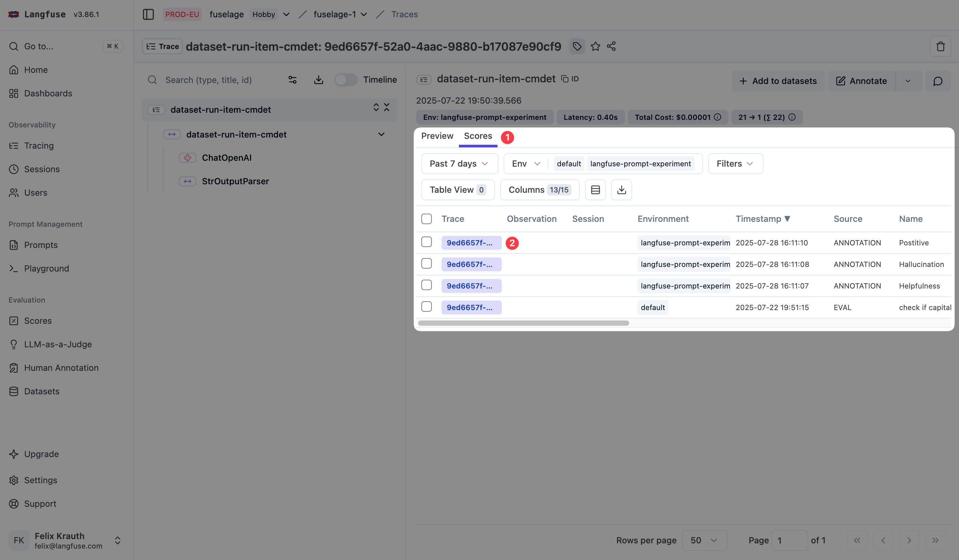Switch to the Preview tab
The width and height of the screenshot is (959, 560).
tap(437, 136)
